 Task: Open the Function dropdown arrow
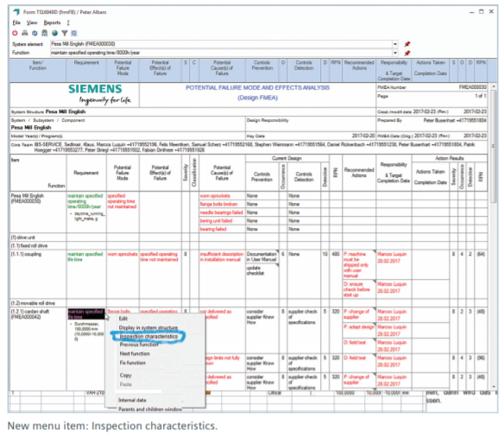point(395,53)
